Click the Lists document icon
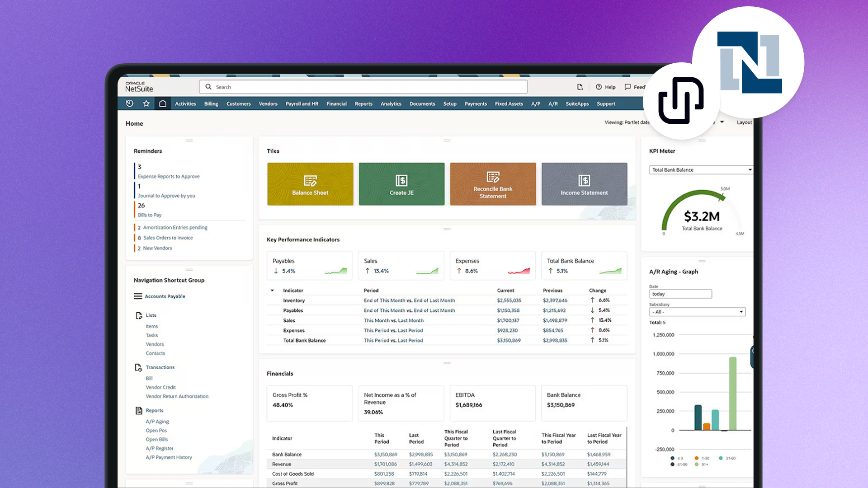The height and width of the screenshot is (488, 868). point(139,315)
